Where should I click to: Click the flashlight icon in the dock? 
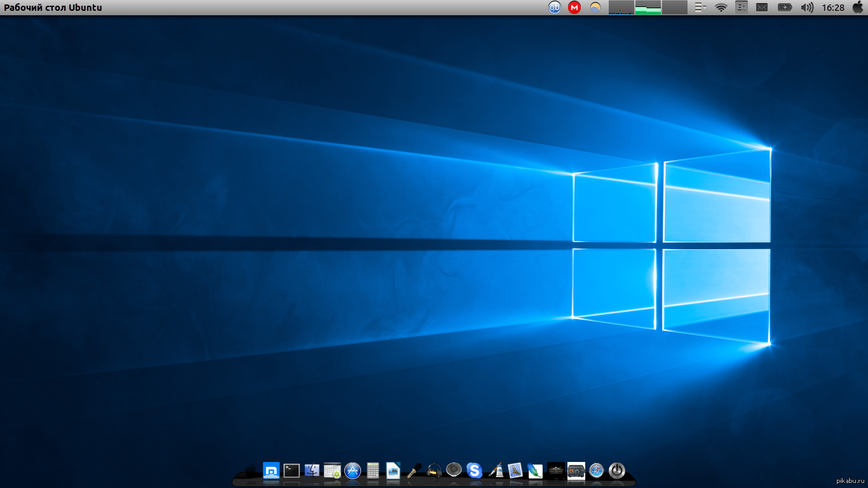point(414,470)
